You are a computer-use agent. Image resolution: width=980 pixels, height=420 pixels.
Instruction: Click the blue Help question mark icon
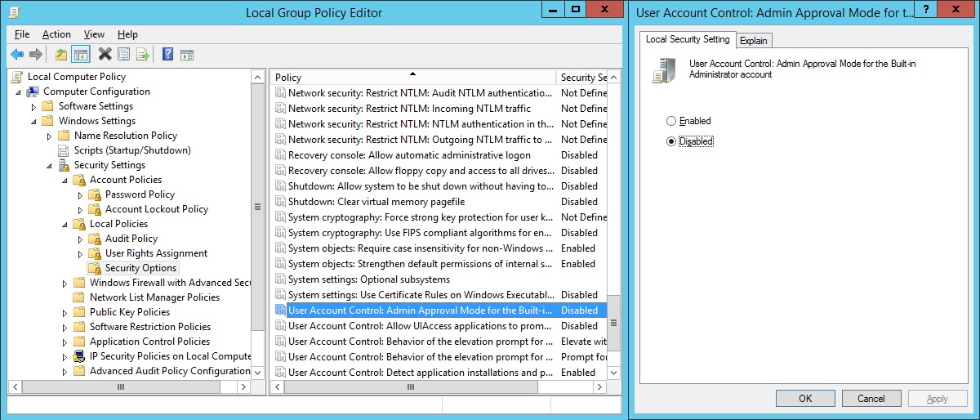pyautogui.click(x=167, y=55)
